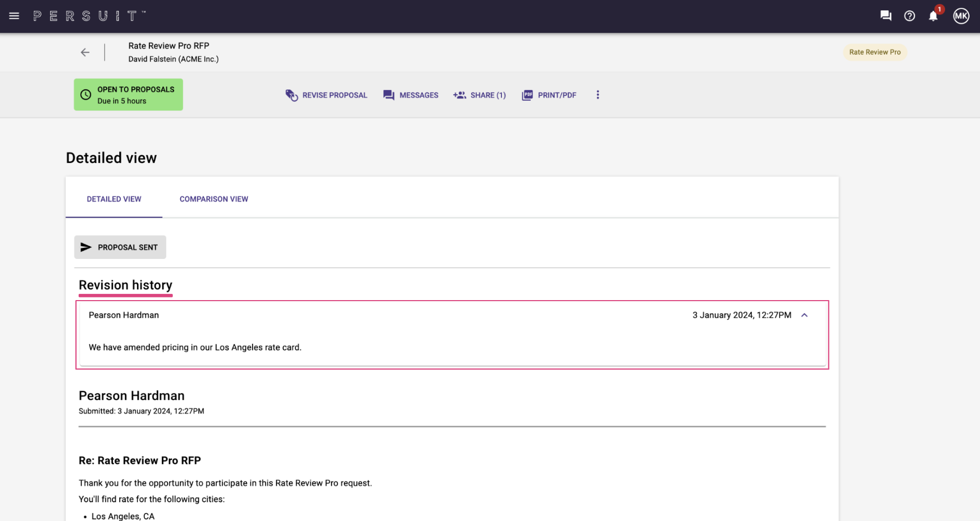
Task: Click 'Pearson Hardman' name in revision entry
Action: click(124, 315)
